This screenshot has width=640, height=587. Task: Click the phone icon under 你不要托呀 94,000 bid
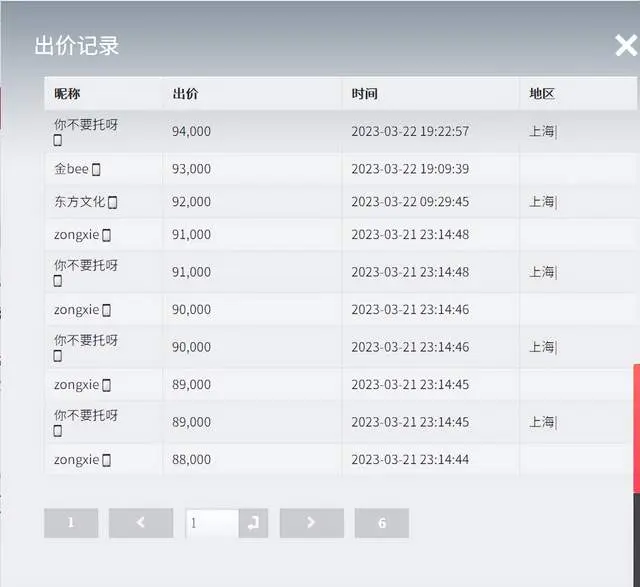pyautogui.click(x=58, y=141)
